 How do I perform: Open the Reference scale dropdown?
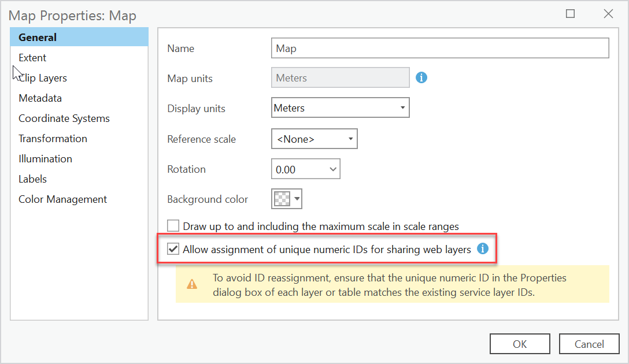tap(349, 139)
